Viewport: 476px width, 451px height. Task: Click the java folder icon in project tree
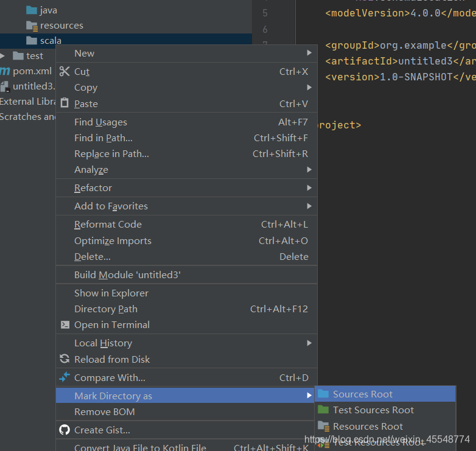[x=32, y=10]
